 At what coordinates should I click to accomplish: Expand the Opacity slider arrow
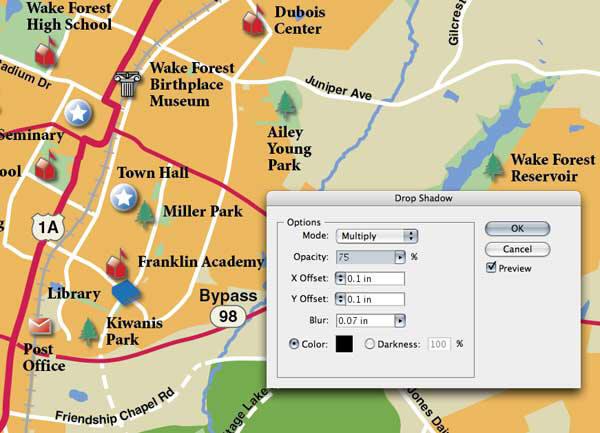[400, 257]
